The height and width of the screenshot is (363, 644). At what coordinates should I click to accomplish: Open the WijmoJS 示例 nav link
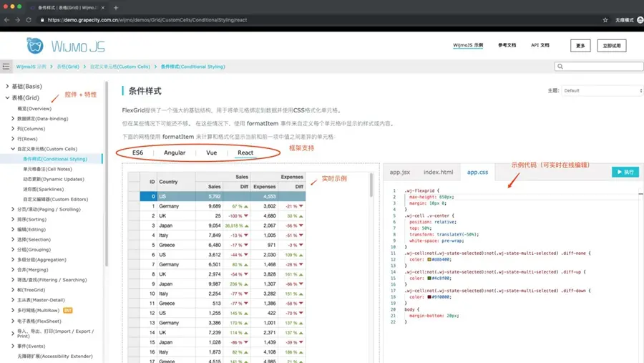point(468,45)
